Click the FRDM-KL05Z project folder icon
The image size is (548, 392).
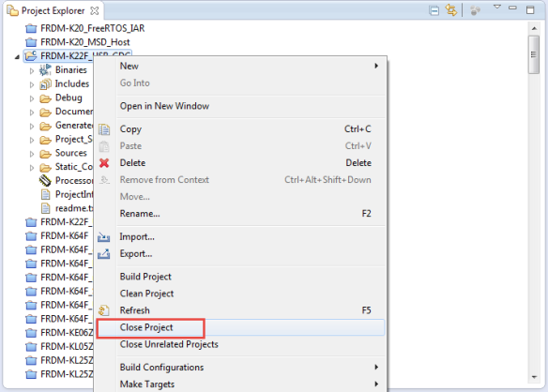pyautogui.click(x=31, y=347)
